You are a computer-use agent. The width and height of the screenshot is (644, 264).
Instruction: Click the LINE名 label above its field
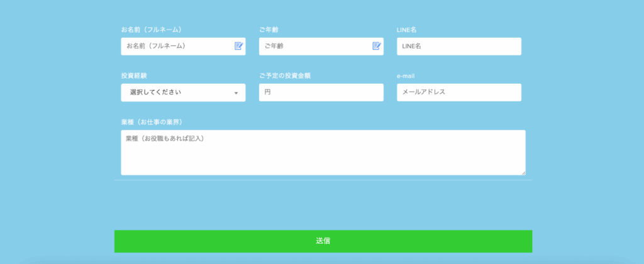(x=407, y=30)
